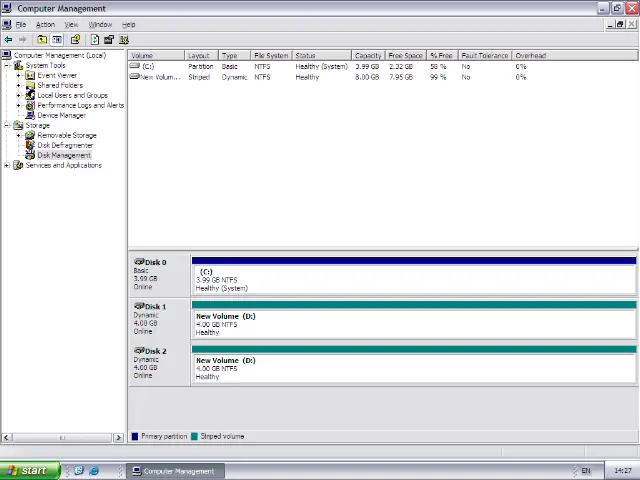Click the Device Manager icon in the tree
Viewport: 640px width, 480px height.
click(x=30, y=116)
